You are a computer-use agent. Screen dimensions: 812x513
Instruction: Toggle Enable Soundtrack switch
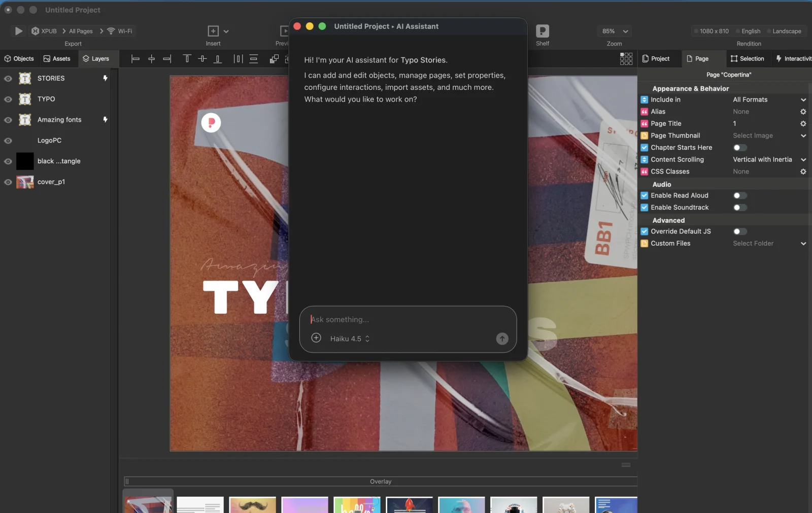coord(740,208)
